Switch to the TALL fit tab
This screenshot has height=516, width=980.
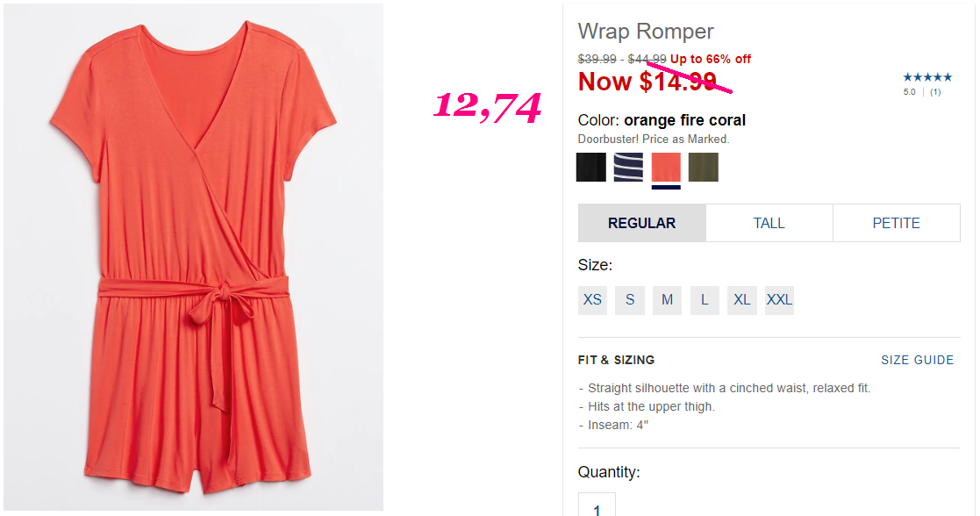[769, 223]
